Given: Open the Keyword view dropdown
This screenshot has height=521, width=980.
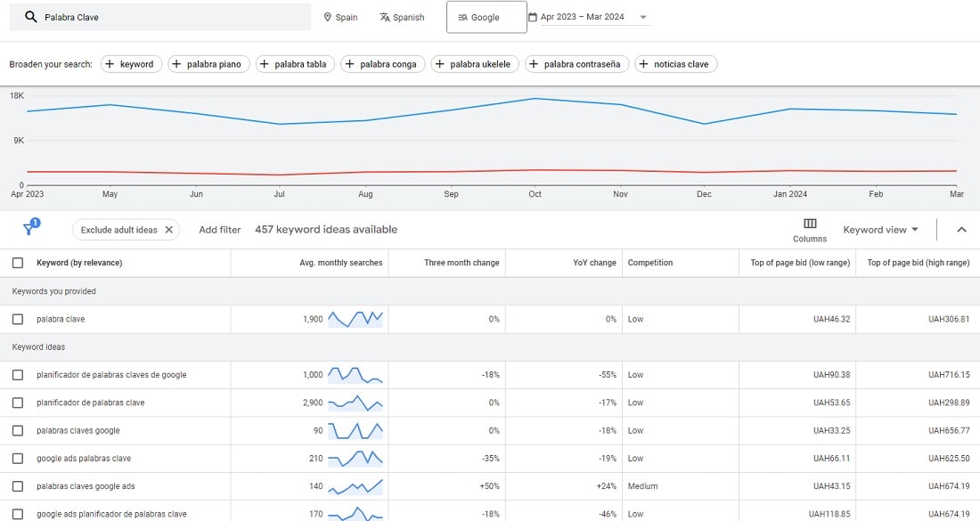Looking at the screenshot, I should point(880,230).
